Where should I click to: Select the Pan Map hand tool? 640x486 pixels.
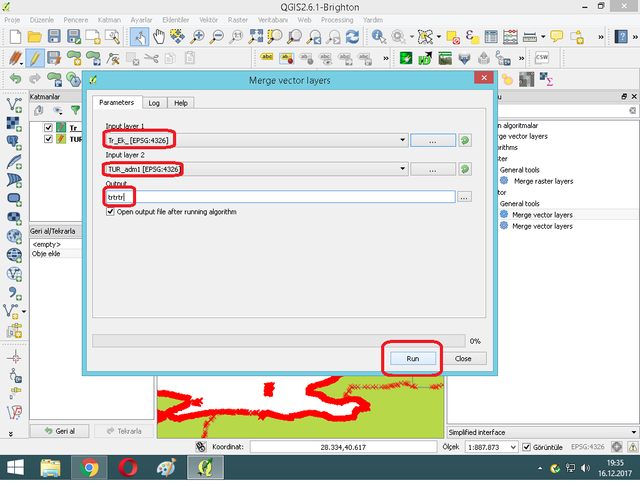(x=159, y=37)
